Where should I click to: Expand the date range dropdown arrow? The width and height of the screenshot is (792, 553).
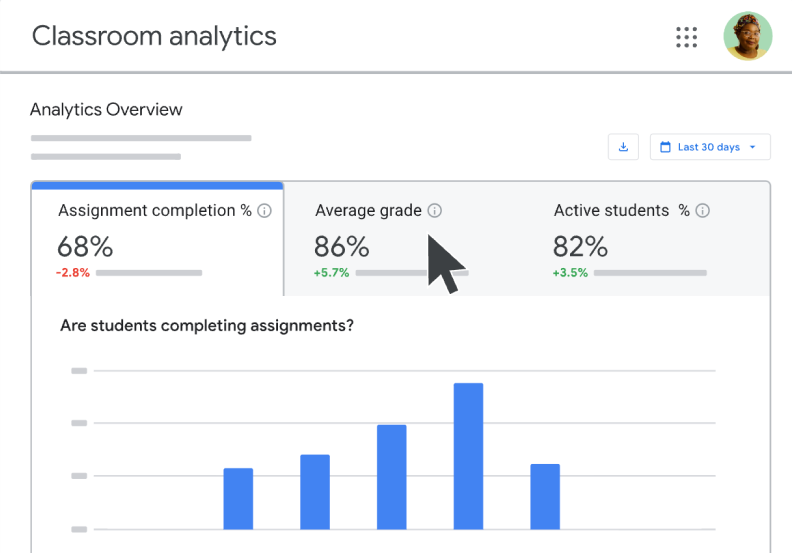click(752, 147)
